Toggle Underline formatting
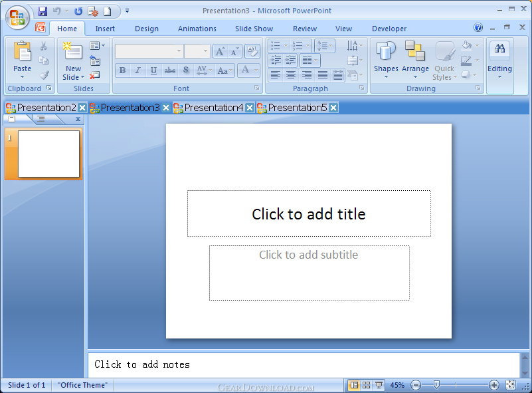Screen dimensions: 532x393 coord(153,70)
